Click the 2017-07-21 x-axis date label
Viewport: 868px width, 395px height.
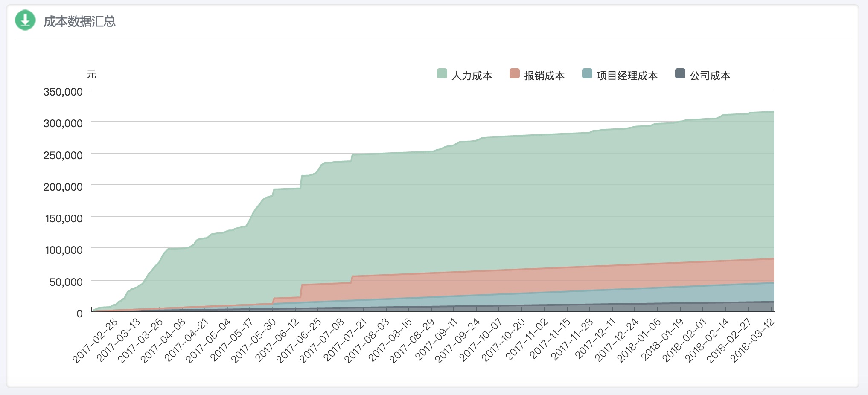coord(346,340)
